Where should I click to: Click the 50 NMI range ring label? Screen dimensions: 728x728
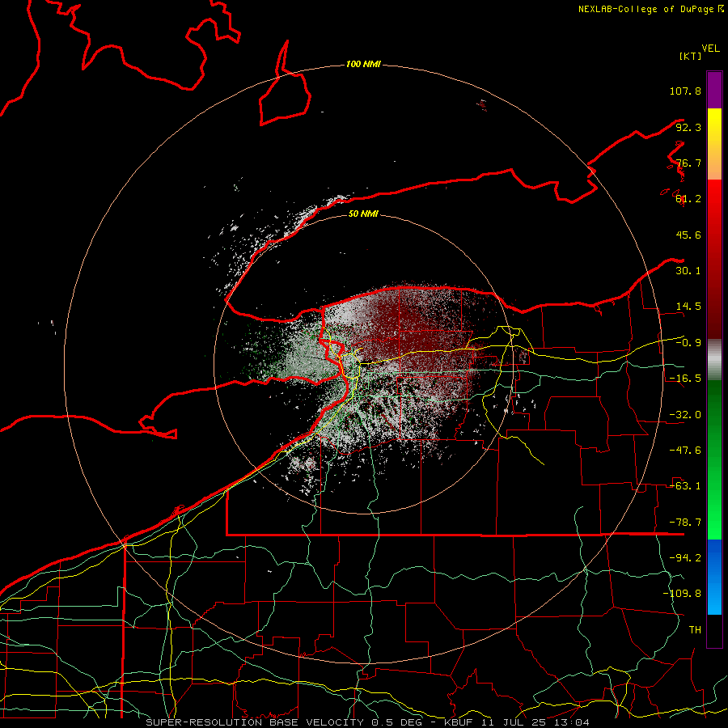click(363, 214)
